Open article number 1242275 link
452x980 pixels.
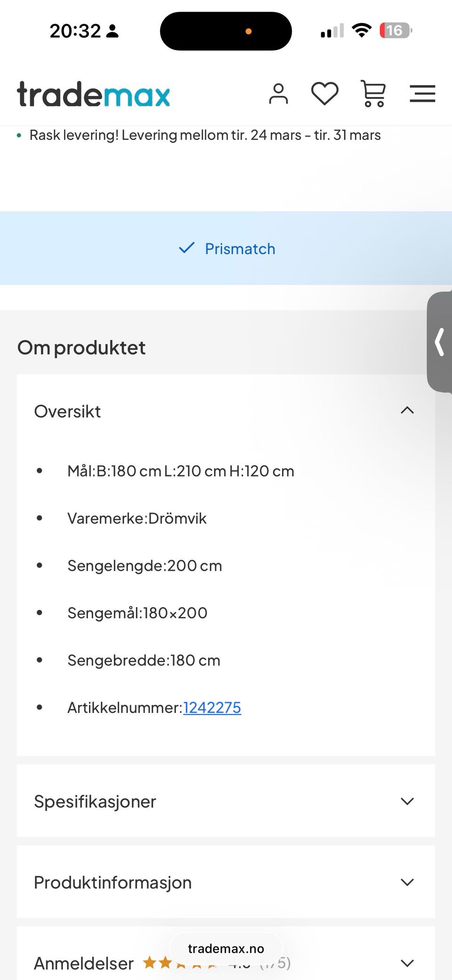point(212,707)
